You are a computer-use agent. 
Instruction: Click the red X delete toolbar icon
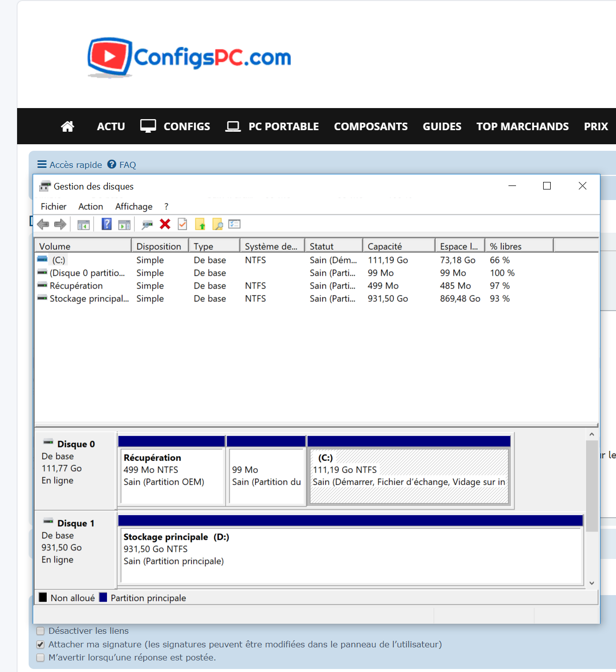coord(165,224)
